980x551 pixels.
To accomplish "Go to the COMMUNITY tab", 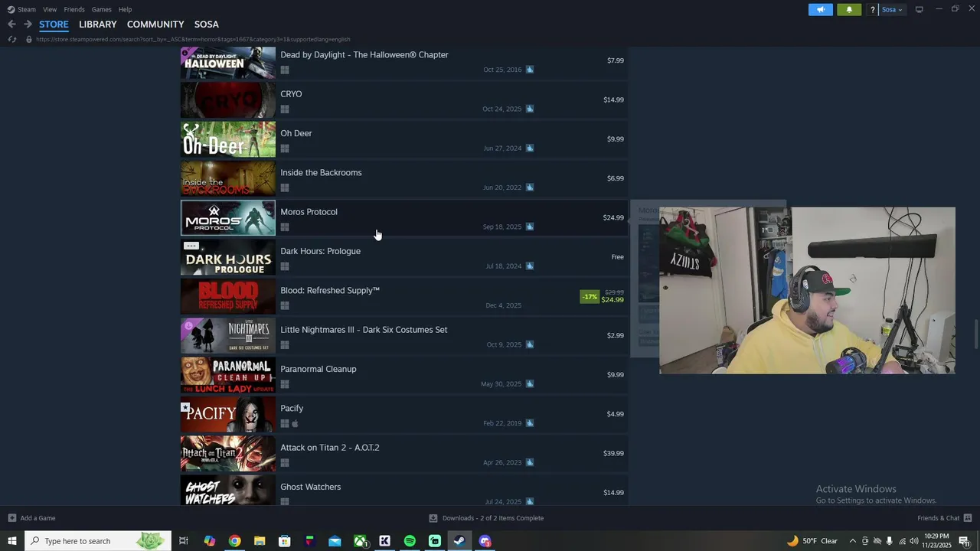I will 155,24.
